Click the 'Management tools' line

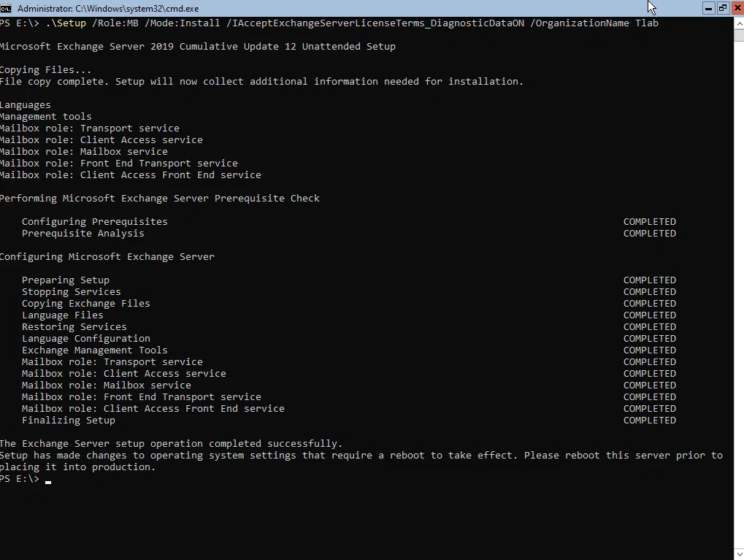pyautogui.click(x=45, y=117)
